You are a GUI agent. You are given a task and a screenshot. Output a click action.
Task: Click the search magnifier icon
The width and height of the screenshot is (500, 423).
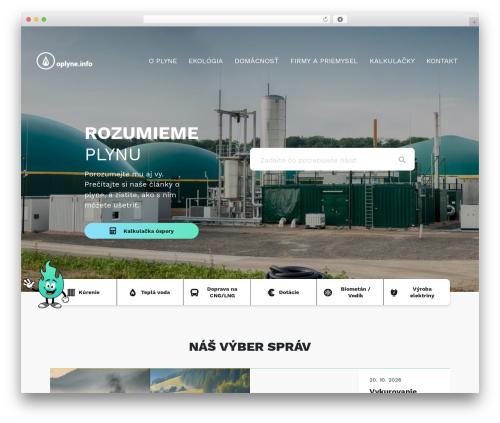click(x=402, y=160)
